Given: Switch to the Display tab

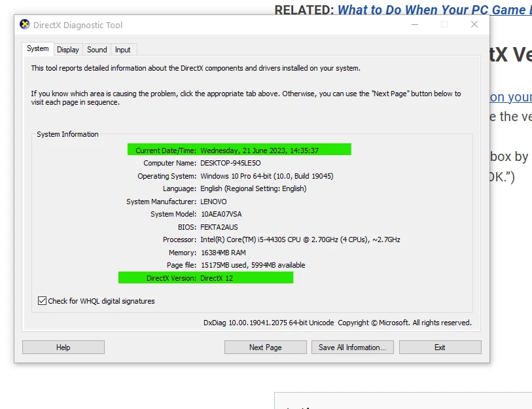Looking at the screenshot, I should point(67,50).
